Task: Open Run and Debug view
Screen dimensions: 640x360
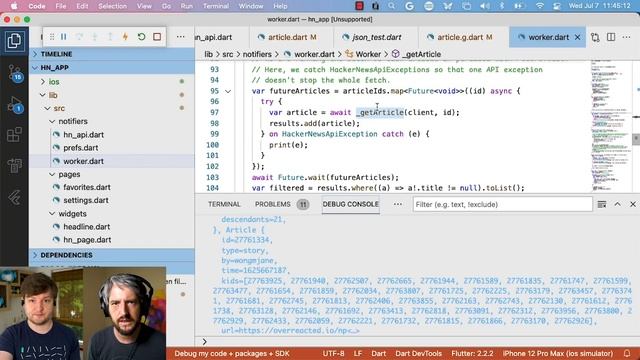Action: point(14,104)
